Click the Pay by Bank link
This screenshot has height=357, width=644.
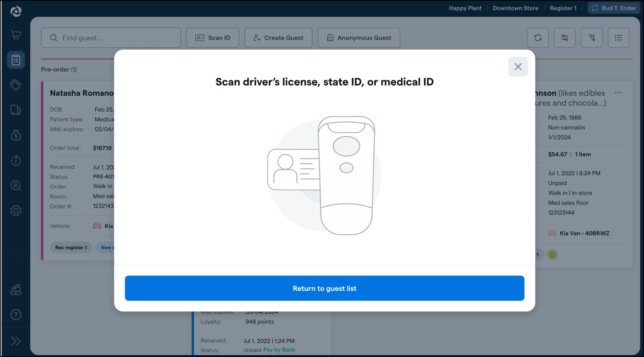[279, 350]
